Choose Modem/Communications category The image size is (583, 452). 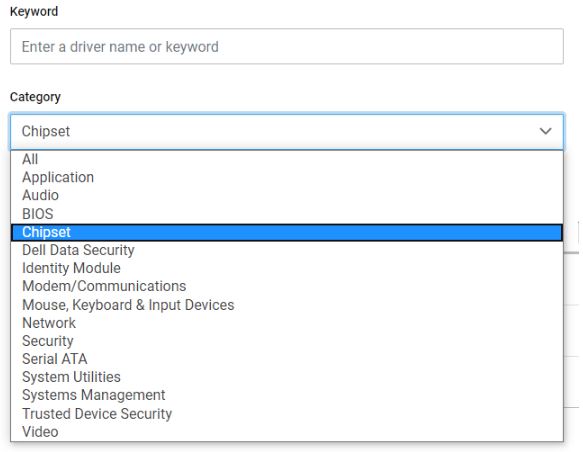click(x=287, y=286)
